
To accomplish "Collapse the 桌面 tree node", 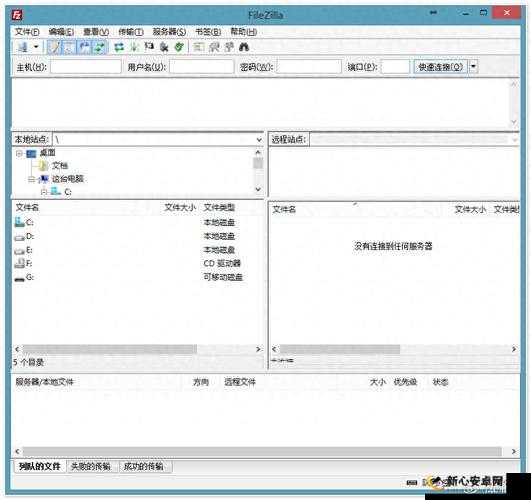I will pos(19,153).
